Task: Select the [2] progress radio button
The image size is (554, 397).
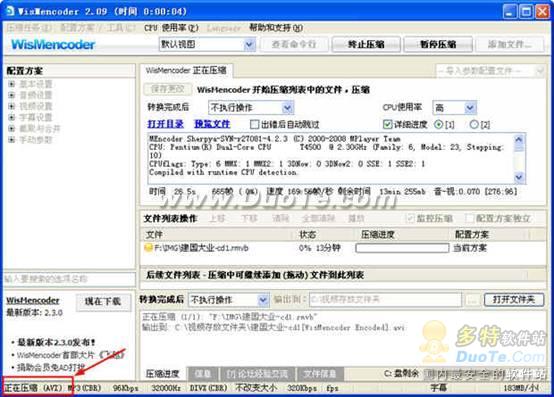Action: [474, 124]
